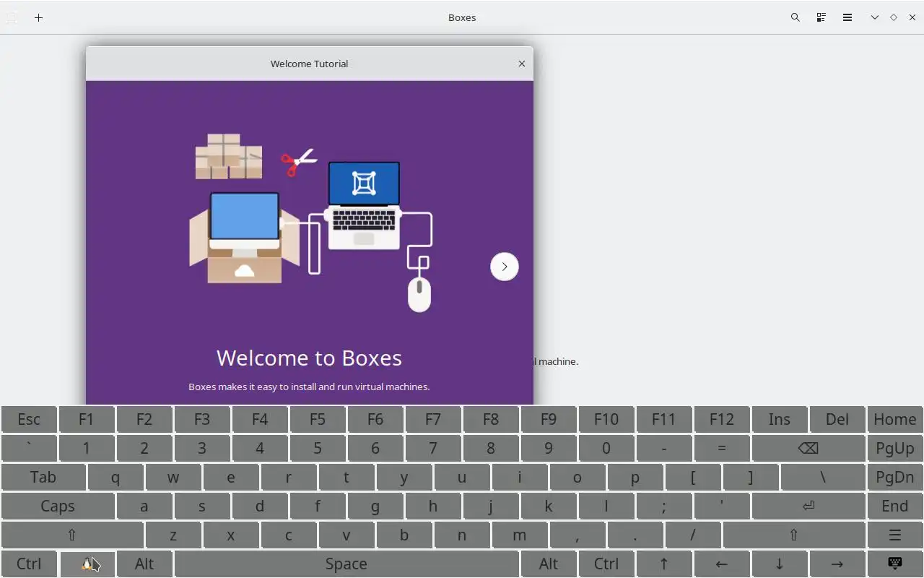Tap the Space bar
924x578 pixels.
coord(346,564)
